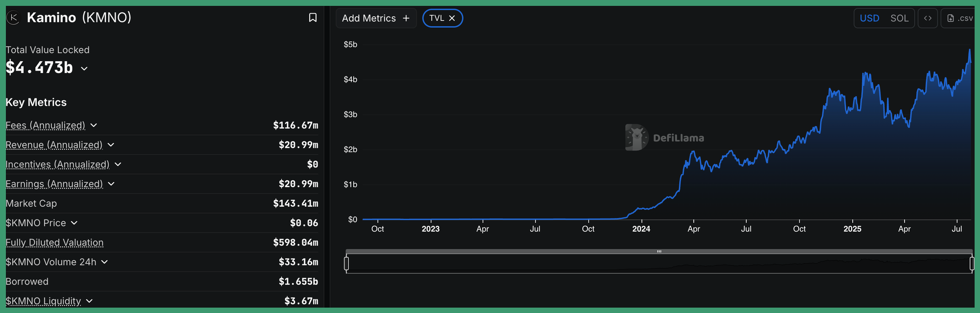Expand Earnings (Annualized) details

tap(111, 184)
